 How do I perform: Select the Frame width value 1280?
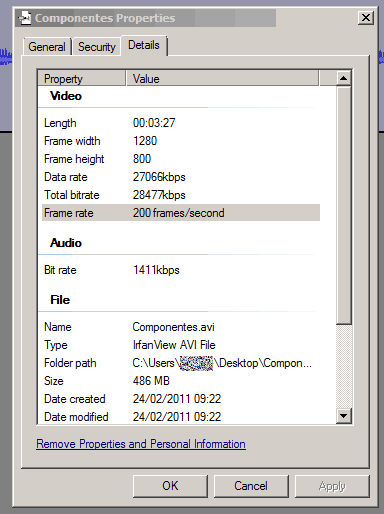click(145, 141)
